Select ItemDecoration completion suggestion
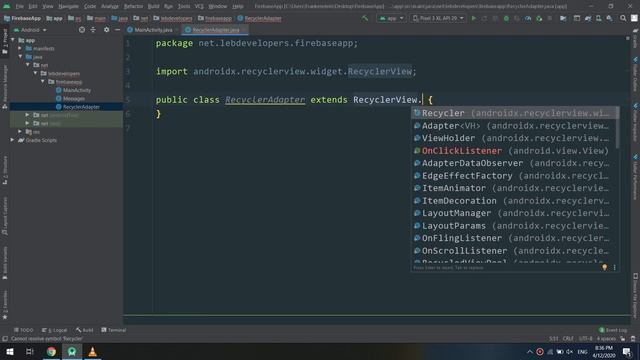 coord(514,201)
